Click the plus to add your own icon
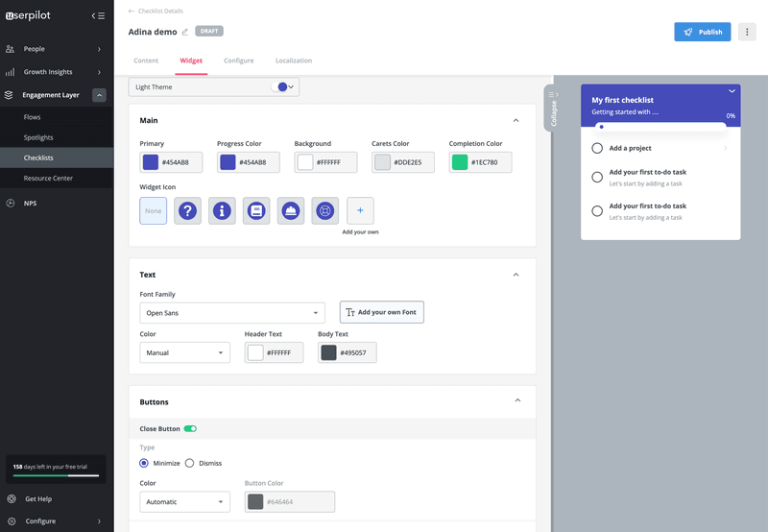 (x=360, y=210)
